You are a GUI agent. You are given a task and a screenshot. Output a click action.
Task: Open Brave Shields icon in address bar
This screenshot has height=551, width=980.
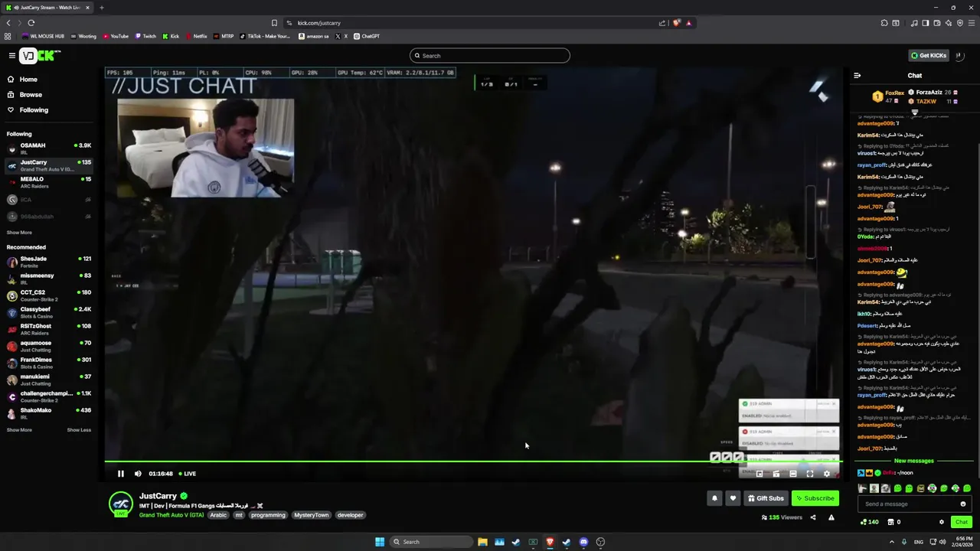[676, 23]
